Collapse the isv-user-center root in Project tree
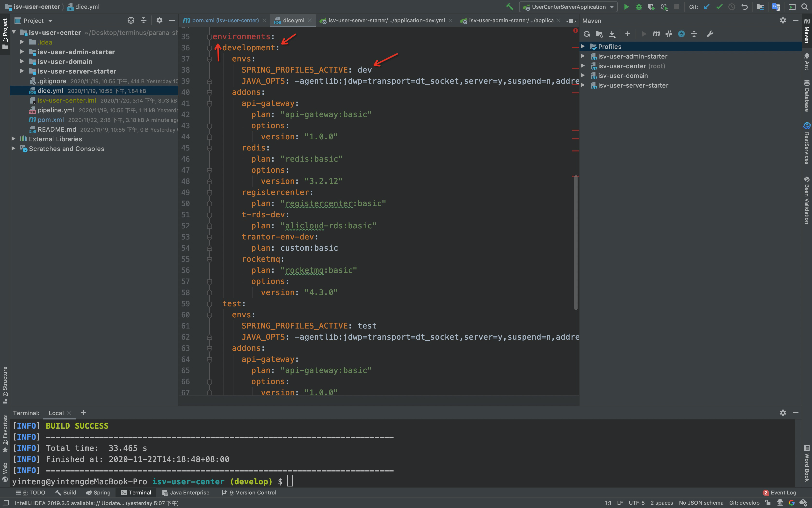812x508 pixels. (x=14, y=32)
